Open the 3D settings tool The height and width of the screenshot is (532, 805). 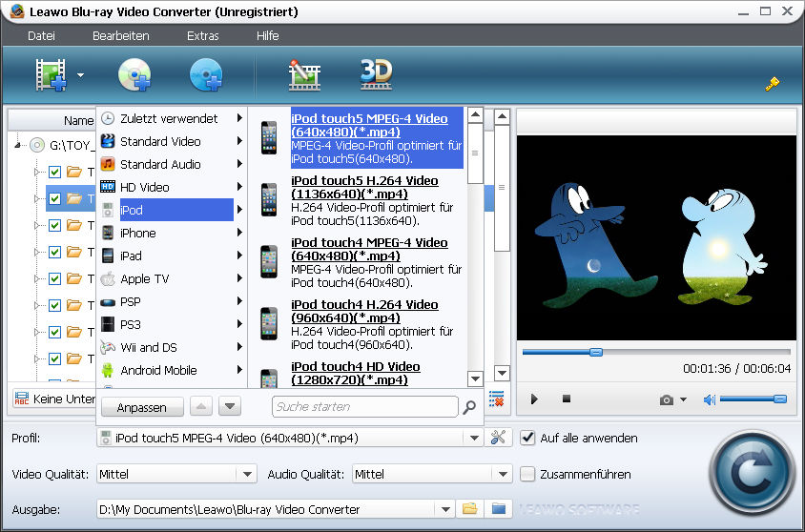(x=377, y=74)
